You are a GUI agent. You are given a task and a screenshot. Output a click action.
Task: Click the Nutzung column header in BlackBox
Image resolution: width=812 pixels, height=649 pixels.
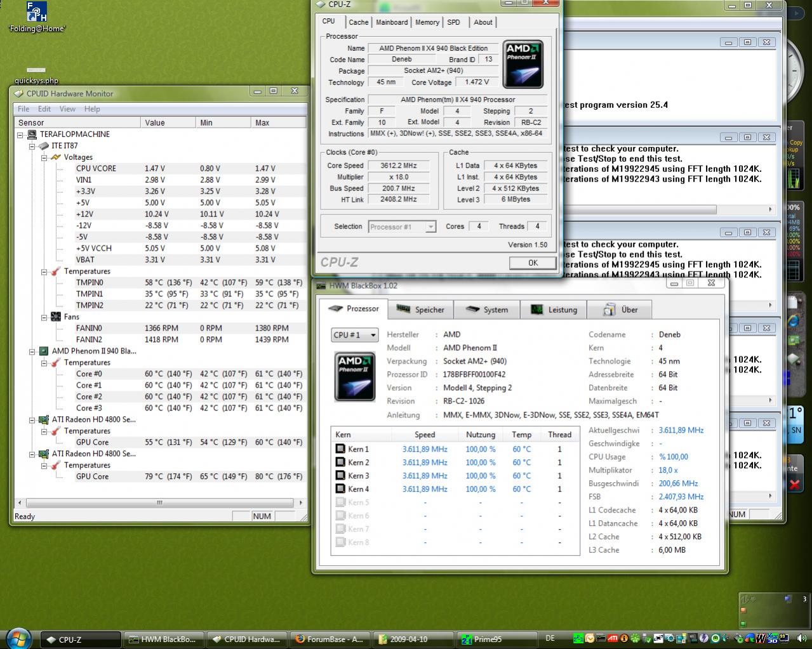pyautogui.click(x=481, y=435)
